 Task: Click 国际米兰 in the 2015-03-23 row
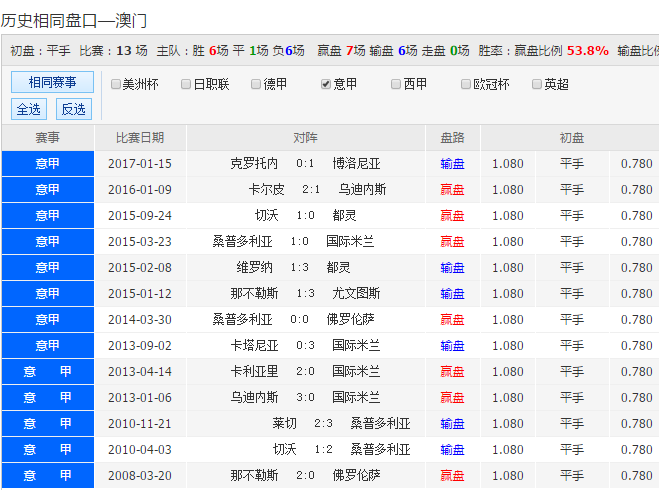(351, 242)
